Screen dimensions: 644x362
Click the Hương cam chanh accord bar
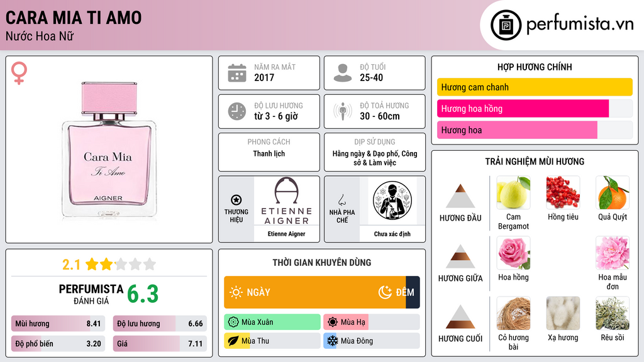click(x=535, y=87)
